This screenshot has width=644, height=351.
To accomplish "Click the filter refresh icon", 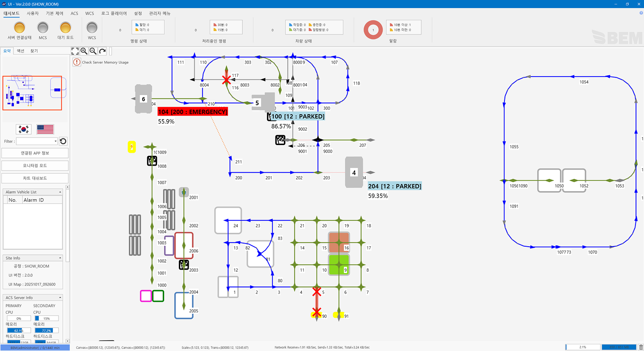I will point(63,141).
